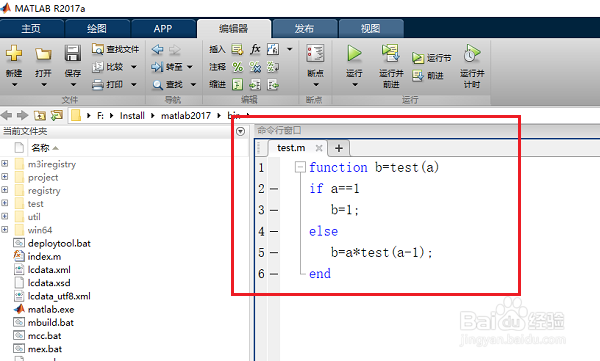
Task: Switch to the 视图 (View) tab
Action: (370, 29)
